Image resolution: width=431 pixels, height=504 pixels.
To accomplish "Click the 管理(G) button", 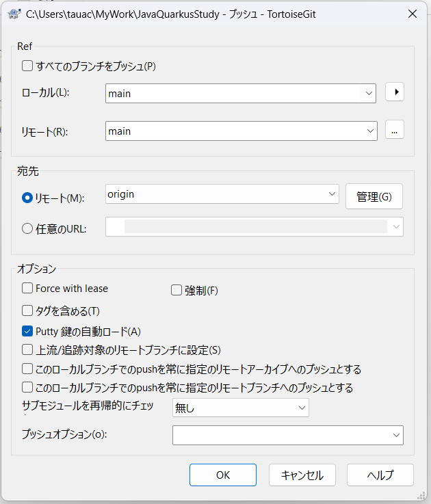I will click(374, 196).
